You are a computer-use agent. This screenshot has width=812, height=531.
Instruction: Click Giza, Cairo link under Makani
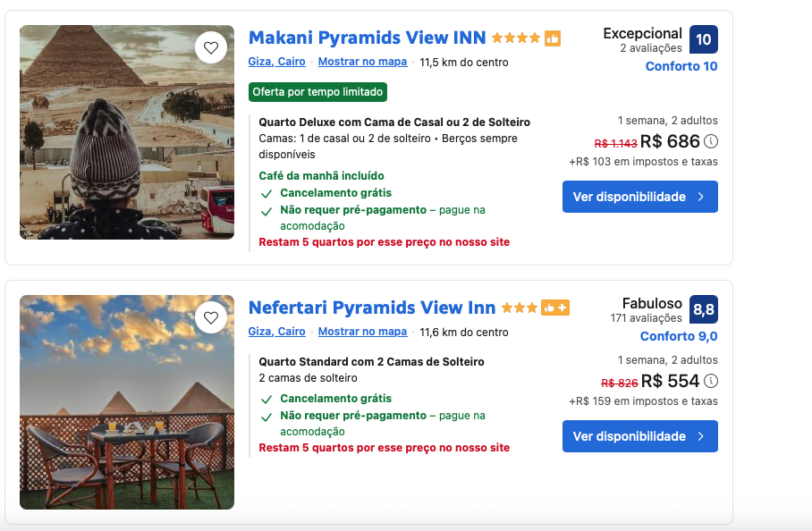coord(276,62)
